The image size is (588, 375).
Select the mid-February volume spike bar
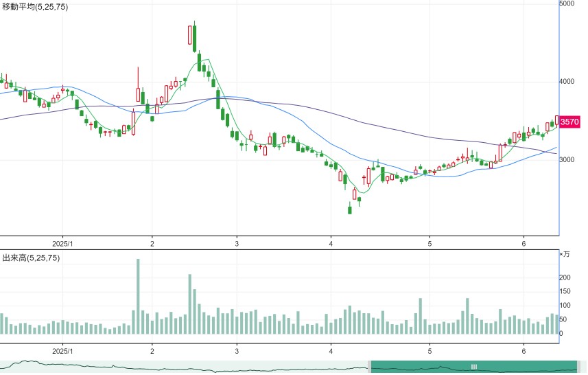[x=190, y=304]
